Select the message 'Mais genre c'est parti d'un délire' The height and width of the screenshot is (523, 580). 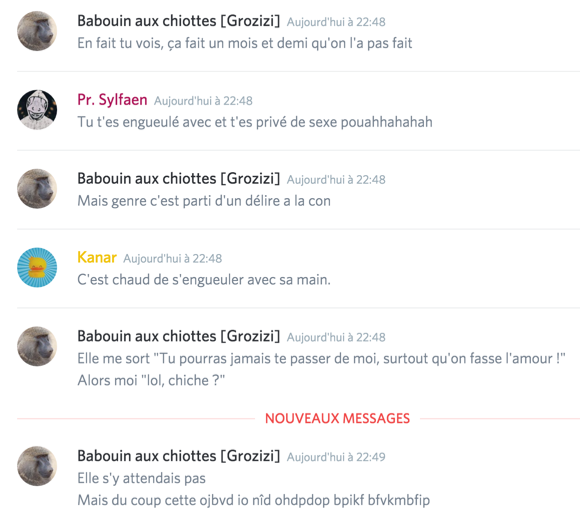click(x=204, y=201)
